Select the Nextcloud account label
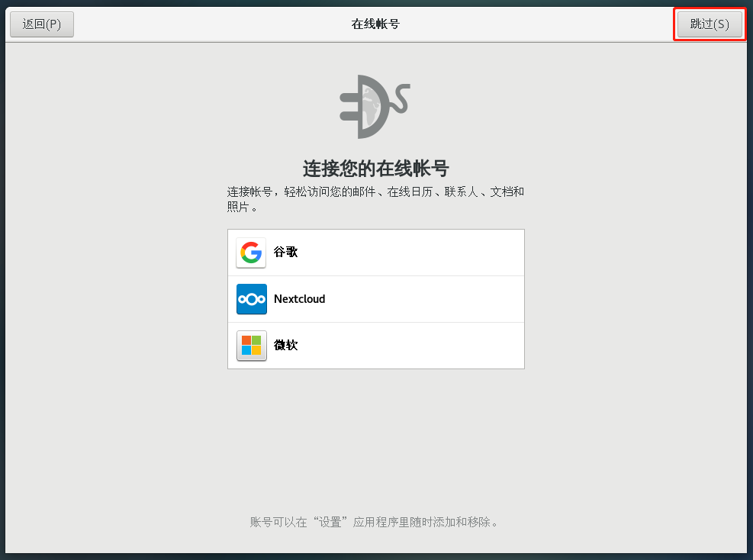 pos(299,299)
